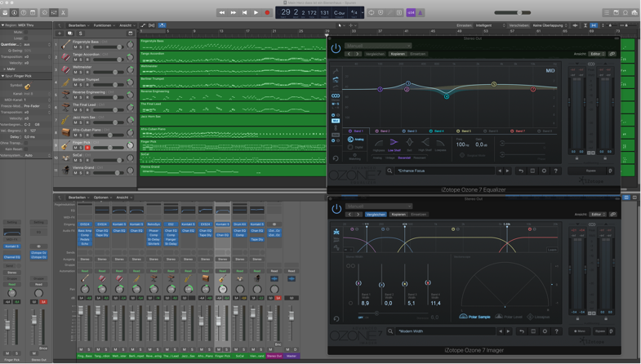Adjust the Weltmeister track volume slider
The width and height of the screenshot is (641, 364).
[x=109, y=73]
